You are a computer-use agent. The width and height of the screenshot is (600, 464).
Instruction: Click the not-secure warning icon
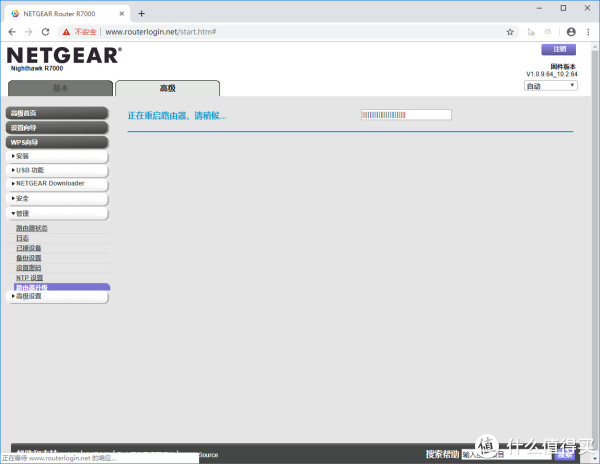[67, 32]
